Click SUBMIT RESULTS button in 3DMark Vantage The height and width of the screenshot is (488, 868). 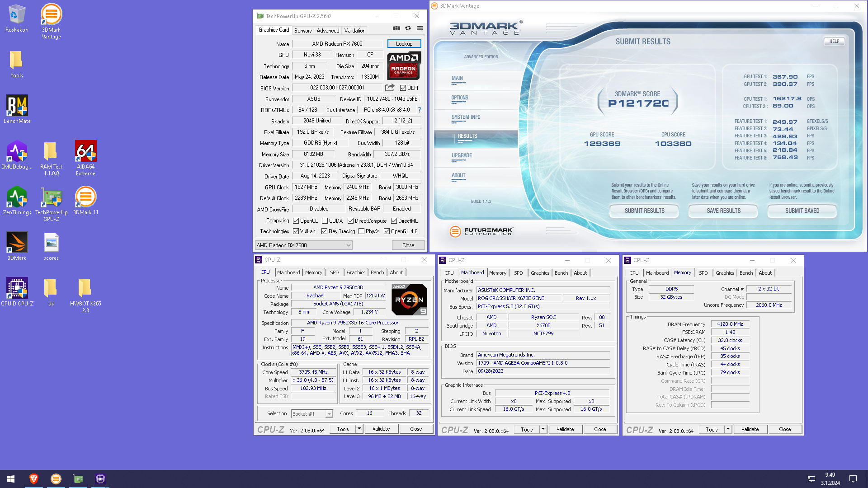click(644, 211)
